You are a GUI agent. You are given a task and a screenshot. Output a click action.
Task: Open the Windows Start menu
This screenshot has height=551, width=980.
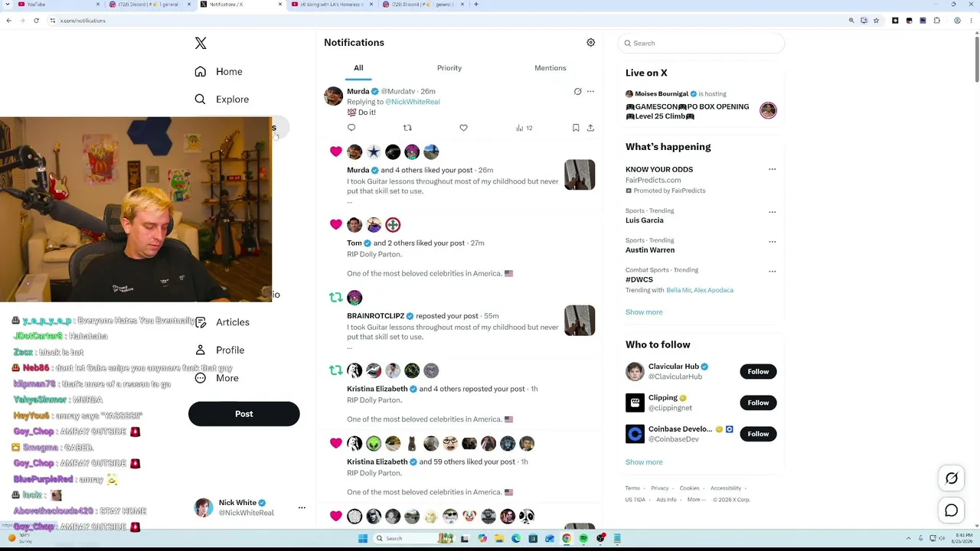[x=362, y=539]
